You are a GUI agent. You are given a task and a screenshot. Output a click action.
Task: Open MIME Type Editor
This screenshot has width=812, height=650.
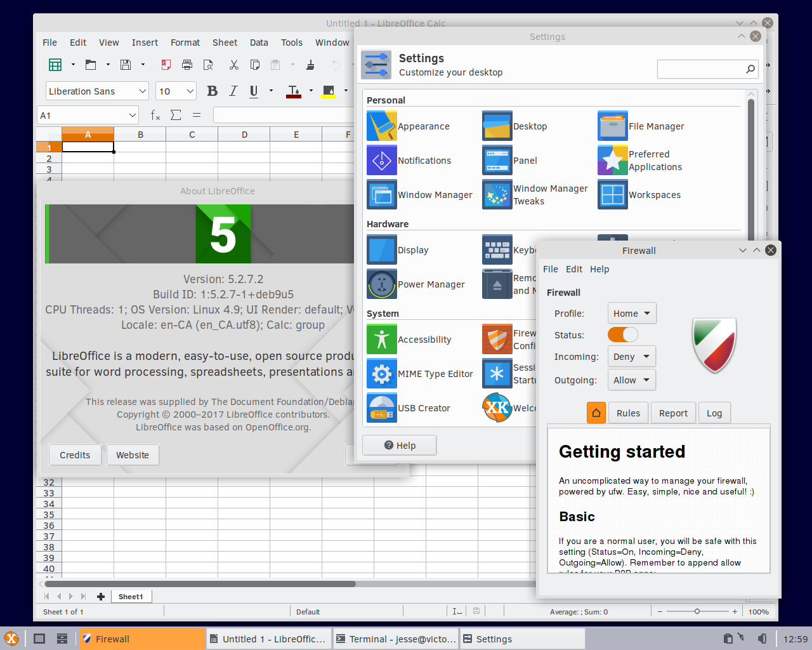tap(419, 374)
